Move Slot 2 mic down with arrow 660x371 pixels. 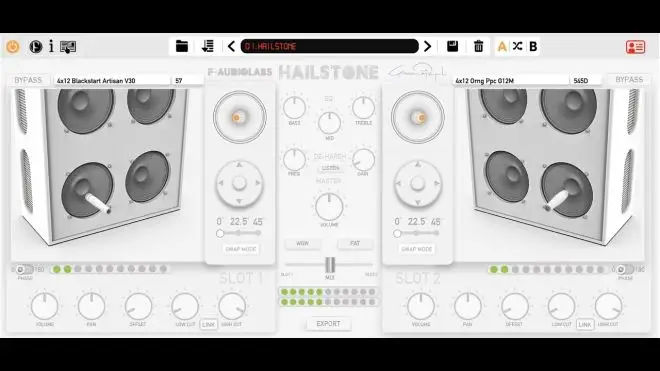(418, 202)
